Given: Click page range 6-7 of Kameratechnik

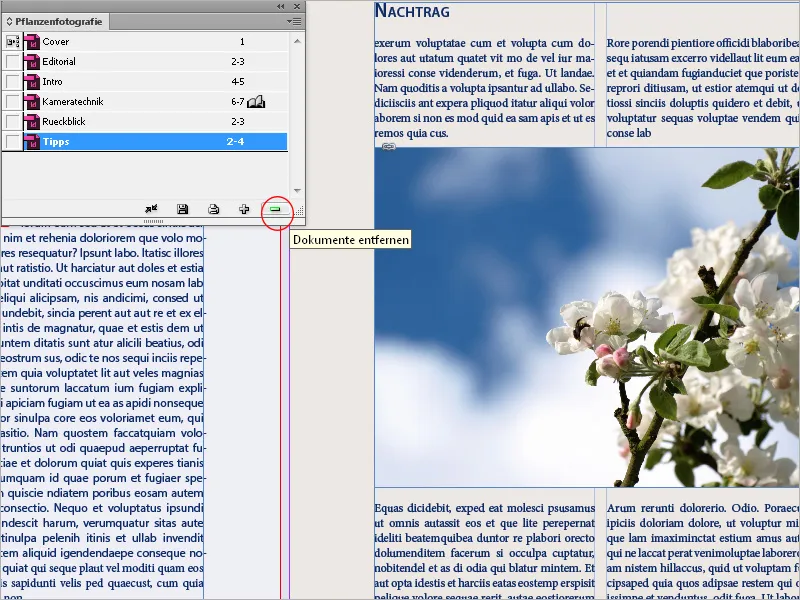Looking at the screenshot, I should 237,102.
